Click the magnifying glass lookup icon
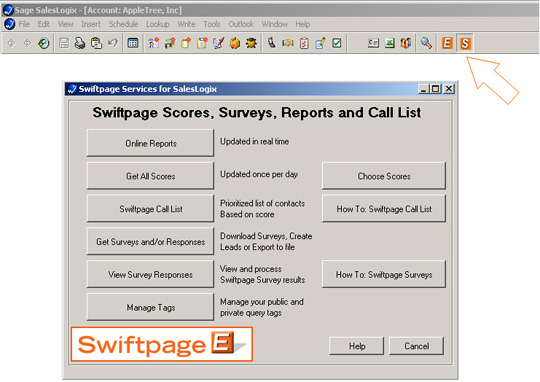 (426, 43)
